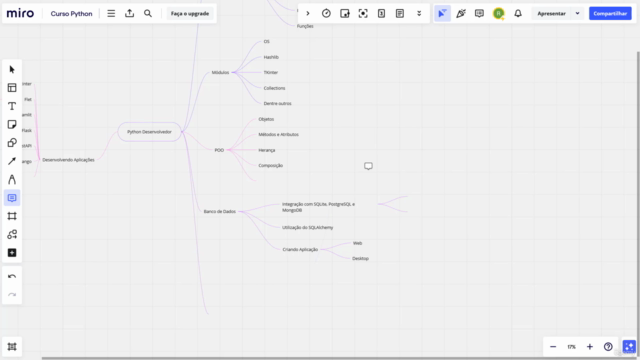Open the focus frame icon
Viewport: 640px width, 360px height.
coord(363,13)
